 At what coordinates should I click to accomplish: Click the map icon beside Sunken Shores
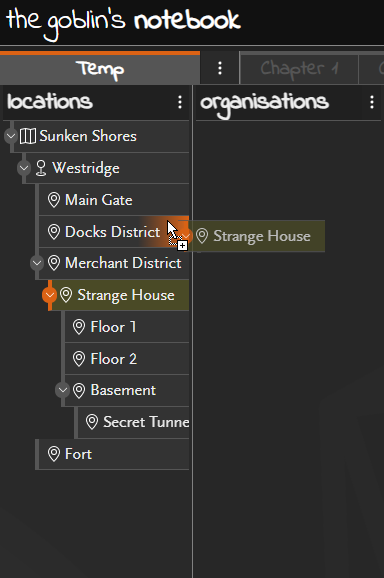[28, 136]
